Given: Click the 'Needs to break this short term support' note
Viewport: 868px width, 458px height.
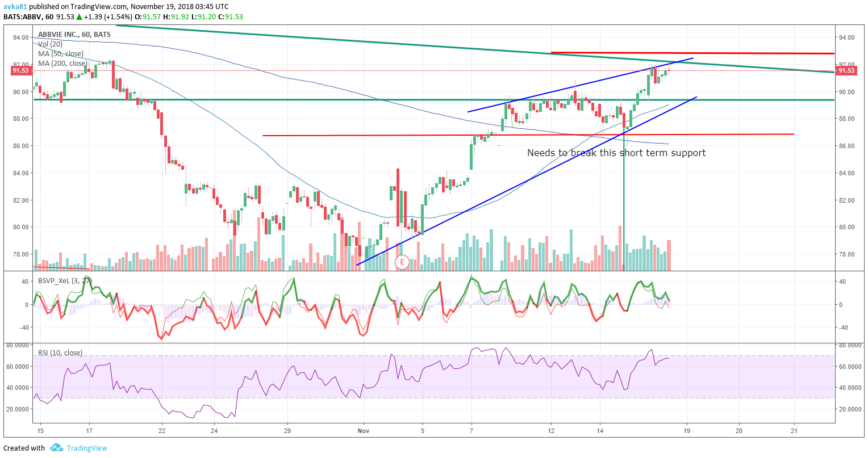Looking at the screenshot, I should (x=616, y=153).
